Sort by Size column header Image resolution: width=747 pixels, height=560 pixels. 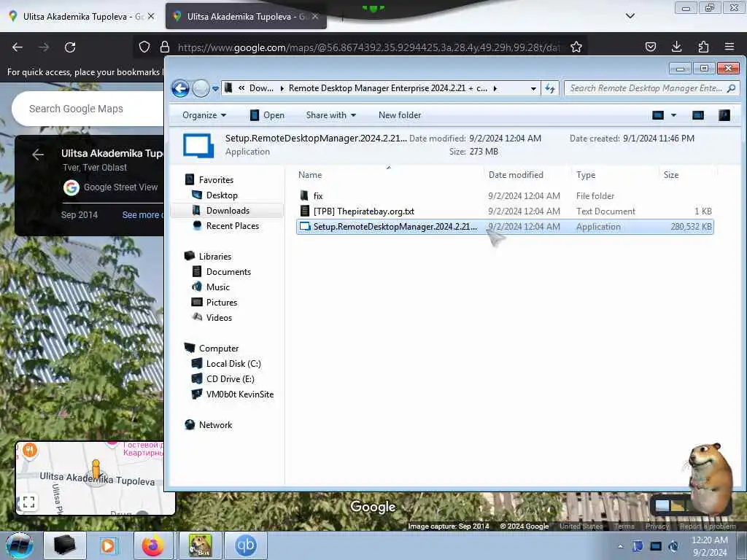(671, 175)
